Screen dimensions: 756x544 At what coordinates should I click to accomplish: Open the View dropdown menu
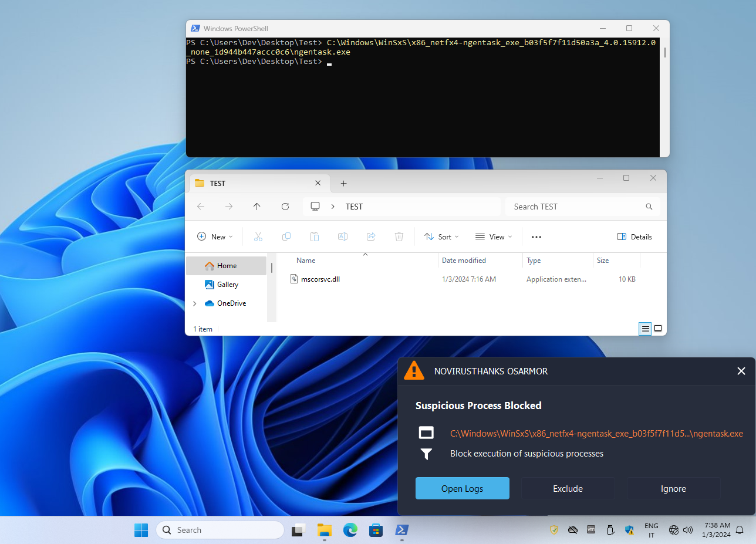click(494, 236)
